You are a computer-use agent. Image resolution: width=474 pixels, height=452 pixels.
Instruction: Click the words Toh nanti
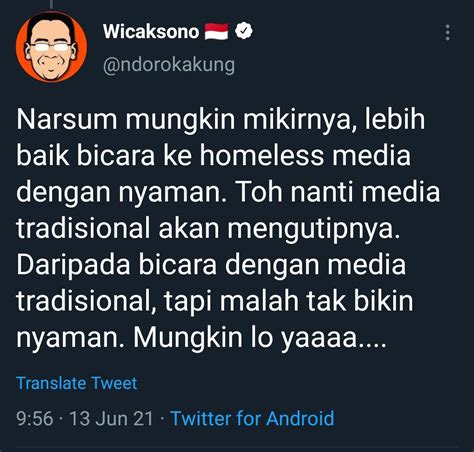tap(290, 192)
